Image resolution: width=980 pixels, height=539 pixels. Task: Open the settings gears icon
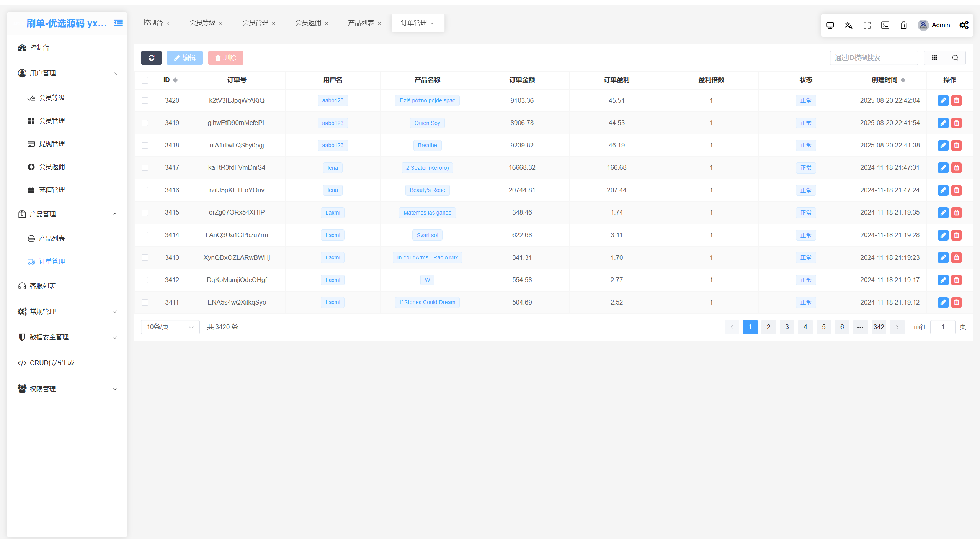pyautogui.click(x=964, y=25)
